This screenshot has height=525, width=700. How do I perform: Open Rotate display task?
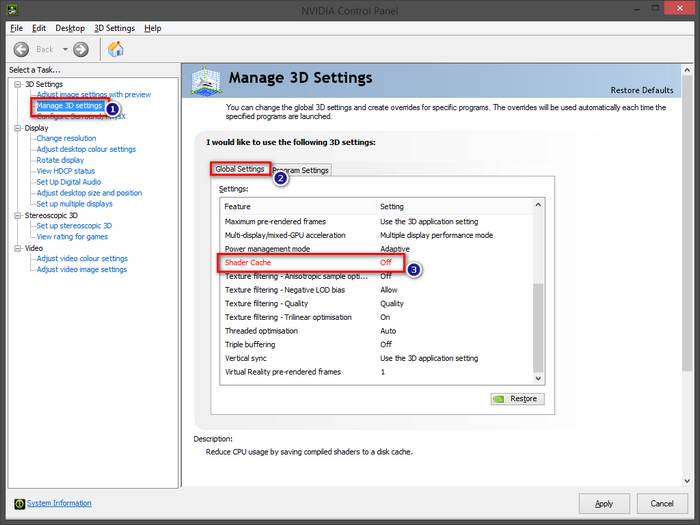[60, 160]
